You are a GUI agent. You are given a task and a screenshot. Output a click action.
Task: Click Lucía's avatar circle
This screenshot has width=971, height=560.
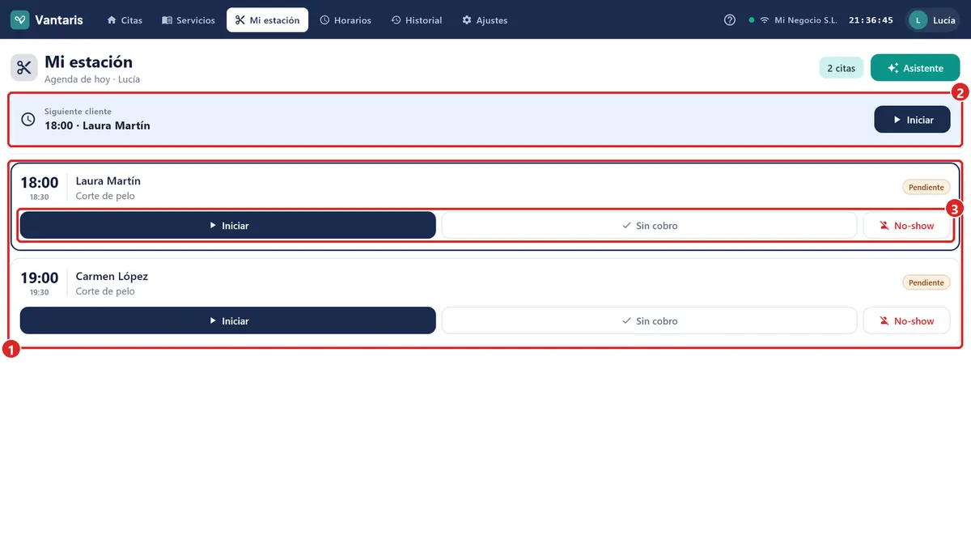(918, 20)
